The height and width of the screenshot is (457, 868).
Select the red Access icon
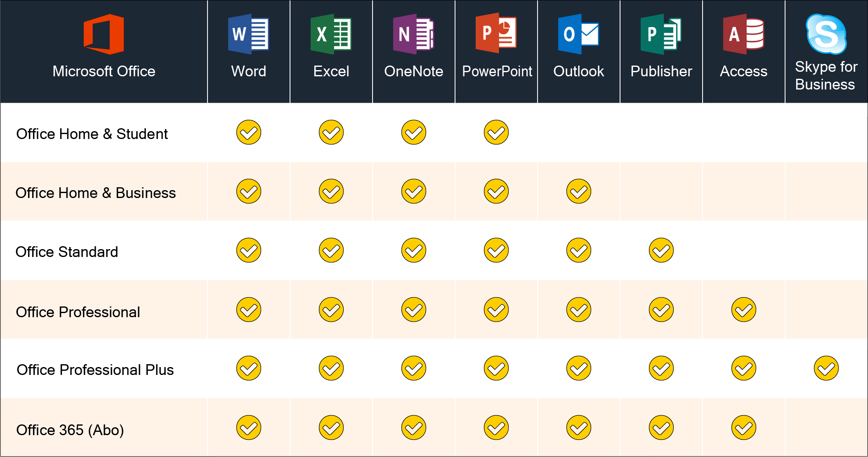click(x=743, y=34)
